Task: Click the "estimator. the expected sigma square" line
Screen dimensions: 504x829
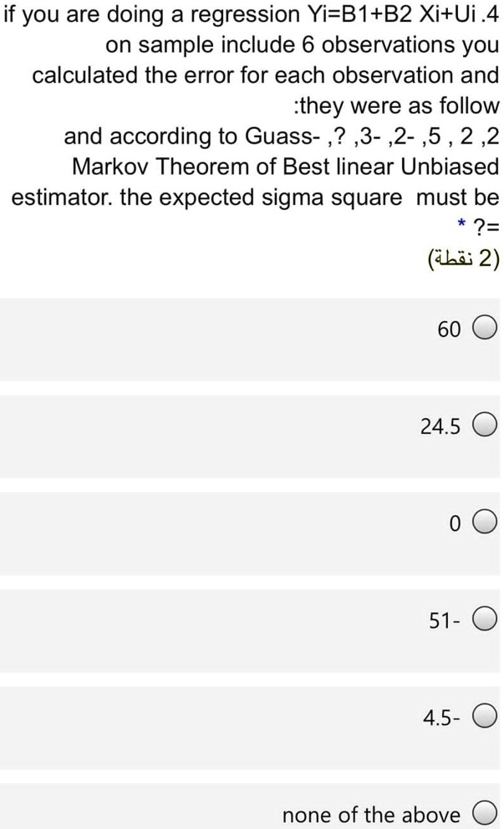Action: (x=206, y=197)
